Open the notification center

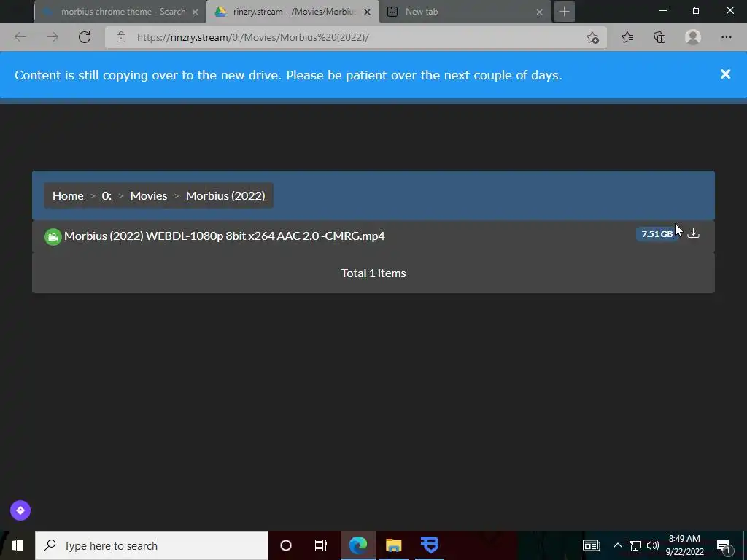pos(723,545)
